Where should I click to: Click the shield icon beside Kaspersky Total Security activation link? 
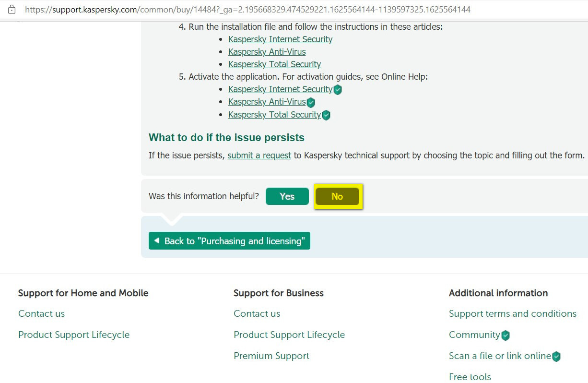tap(326, 115)
